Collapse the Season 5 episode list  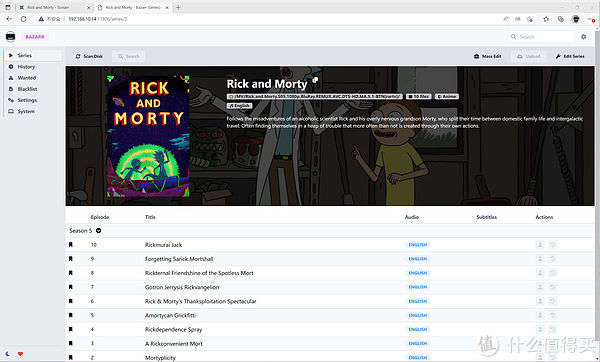[98, 231]
